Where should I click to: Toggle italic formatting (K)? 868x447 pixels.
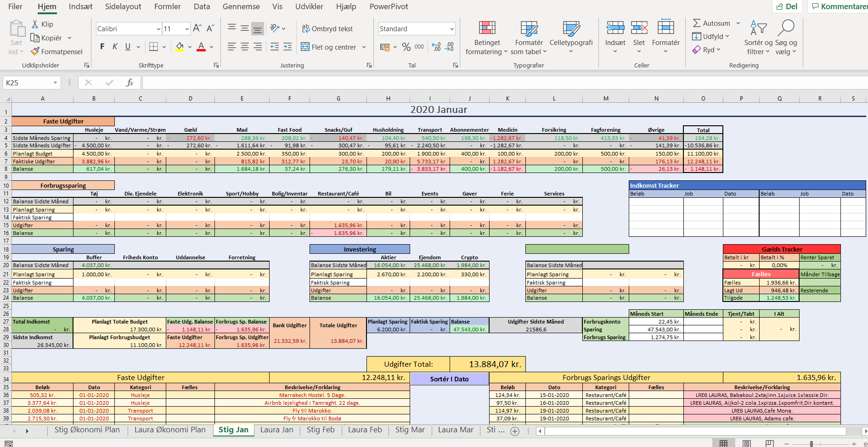coord(115,46)
